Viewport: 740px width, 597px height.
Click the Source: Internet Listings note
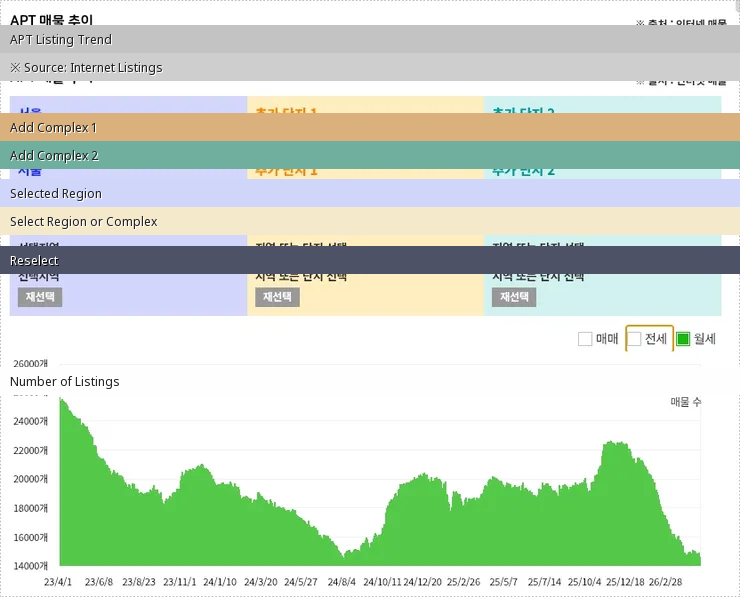coord(370,68)
